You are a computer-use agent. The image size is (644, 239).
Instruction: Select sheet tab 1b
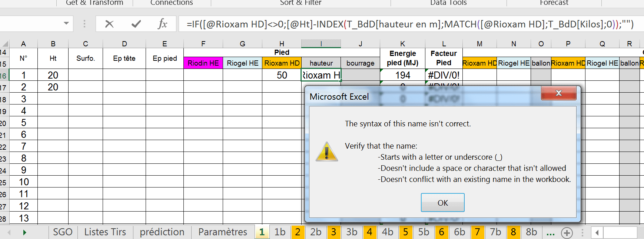(280, 232)
